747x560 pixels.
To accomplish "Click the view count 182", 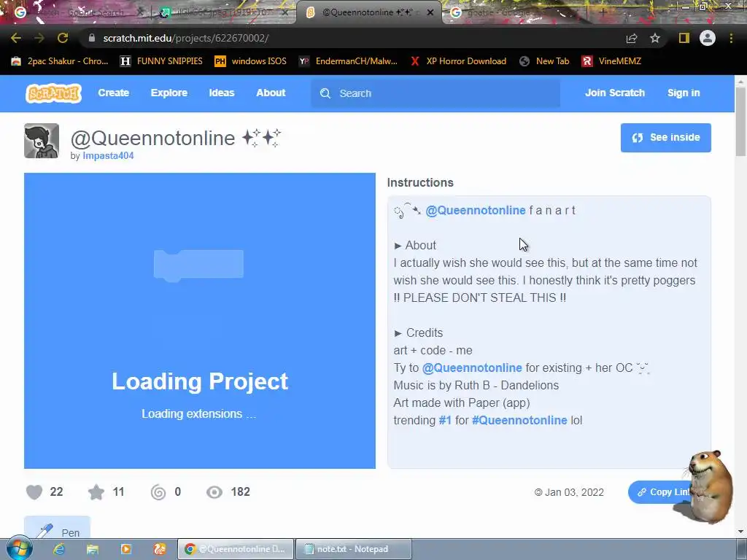I will [241, 492].
